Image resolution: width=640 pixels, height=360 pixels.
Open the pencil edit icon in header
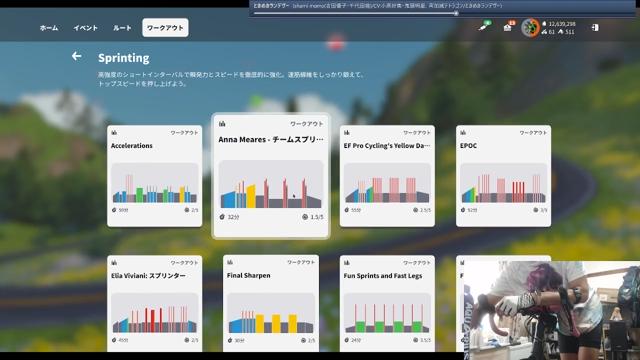tap(484, 27)
